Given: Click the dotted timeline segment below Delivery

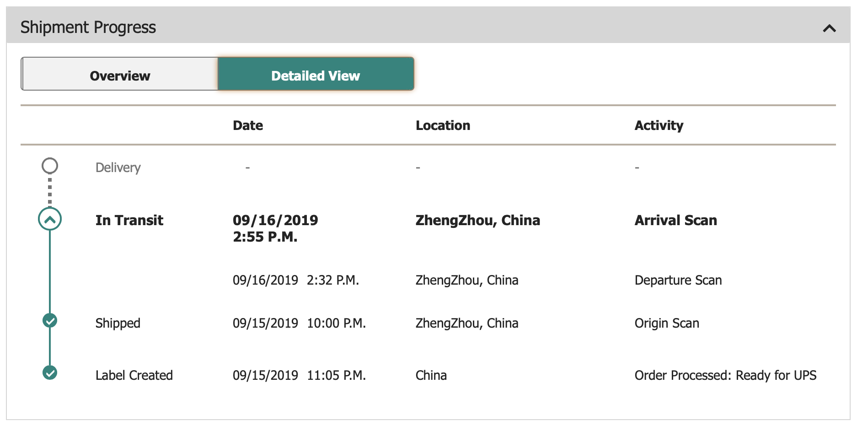Looking at the screenshot, I should [x=50, y=191].
